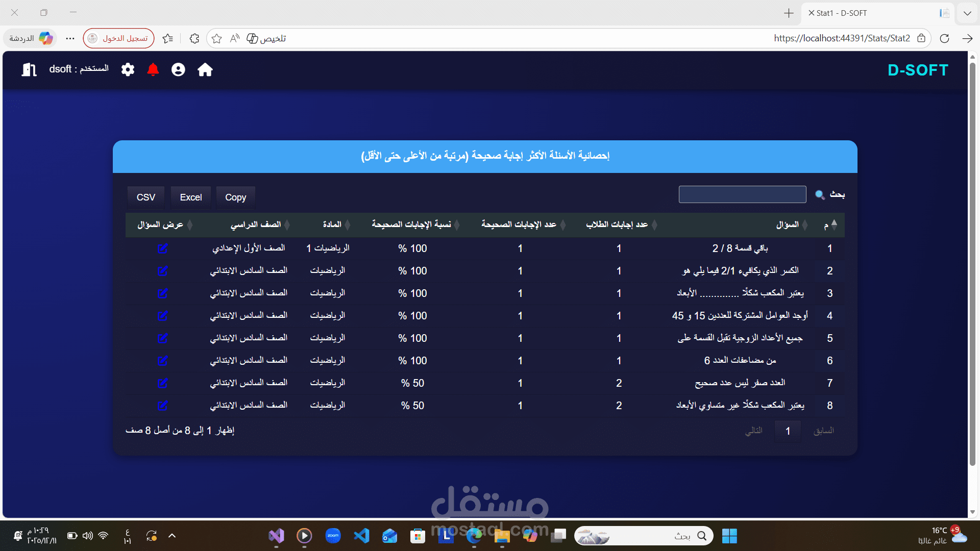Viewport: 980px width, 551px height.
Task: Open Visual Studio Code from the taskbar
Action: [361, 536]
